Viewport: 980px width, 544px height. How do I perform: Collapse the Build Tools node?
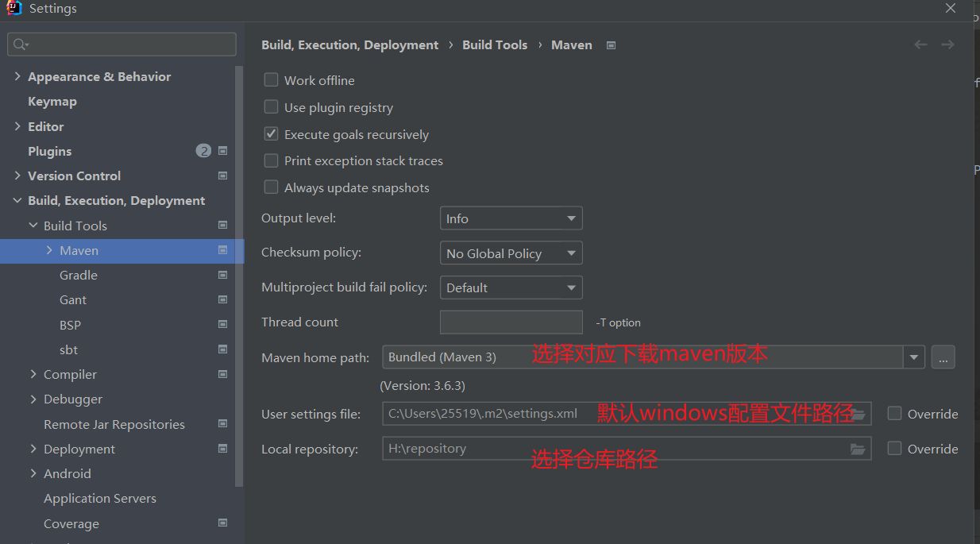(x=33, y=226)
